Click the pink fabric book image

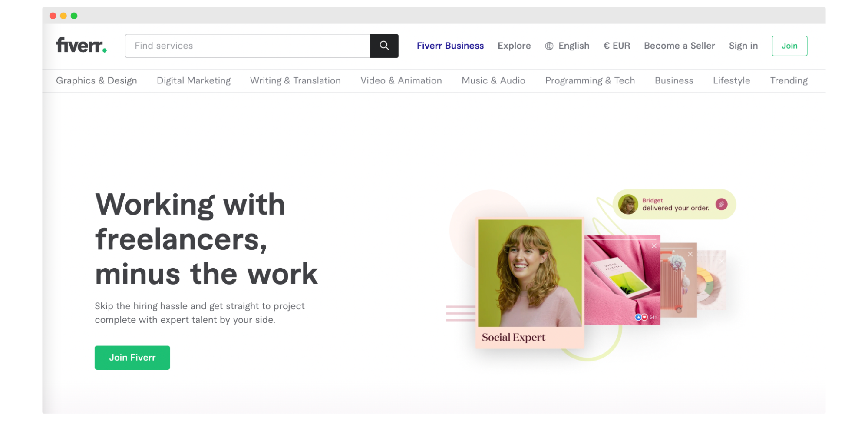click(622, 280)
